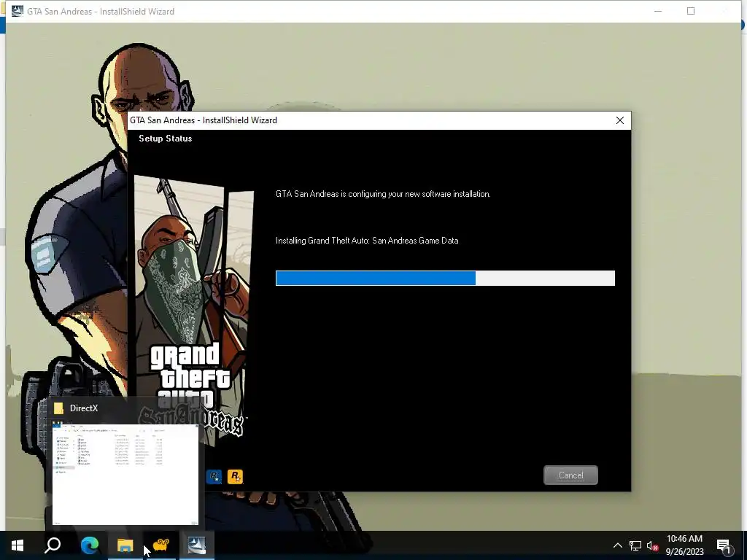Click the installation progress bar
The width and height of the screenshot is (747, 560).
445,278
